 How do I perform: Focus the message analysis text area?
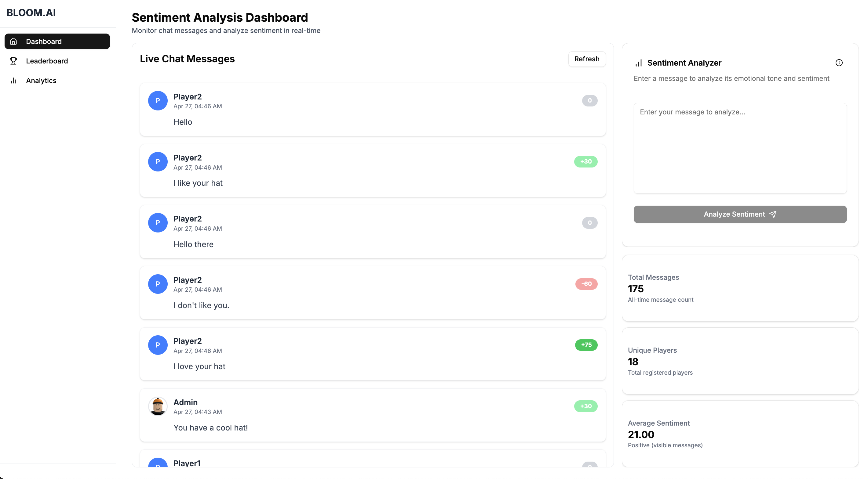coord(740,148)
